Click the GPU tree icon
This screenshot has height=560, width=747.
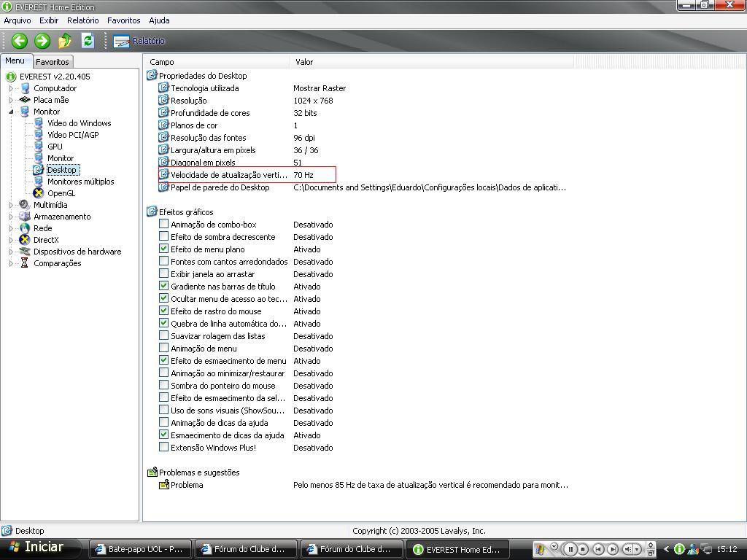pos(39,147)
